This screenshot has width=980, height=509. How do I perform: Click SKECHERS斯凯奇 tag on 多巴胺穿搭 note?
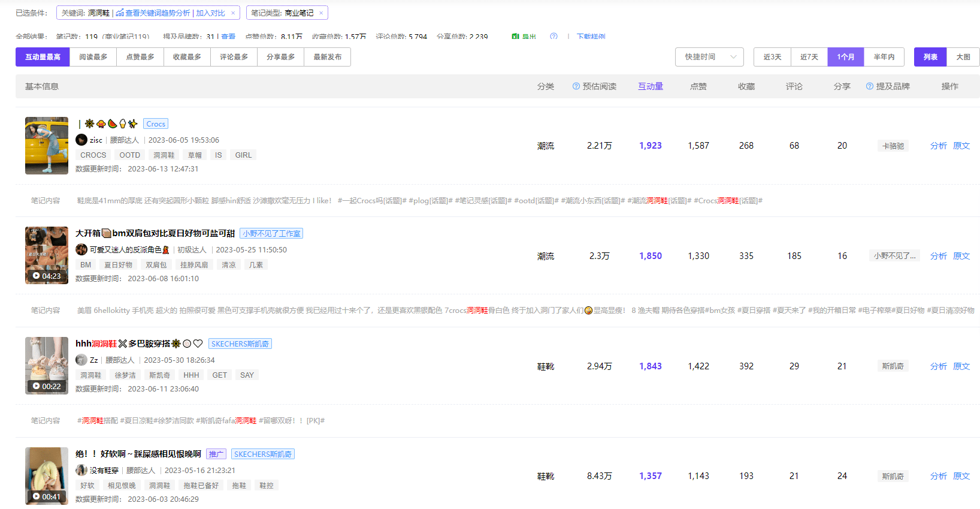click(240, 344)
